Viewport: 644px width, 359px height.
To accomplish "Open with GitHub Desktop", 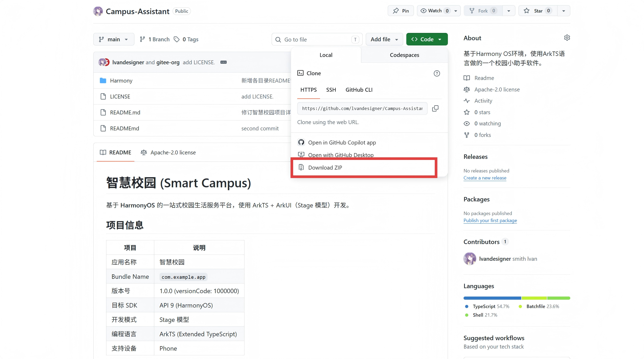I will (341, 155).
